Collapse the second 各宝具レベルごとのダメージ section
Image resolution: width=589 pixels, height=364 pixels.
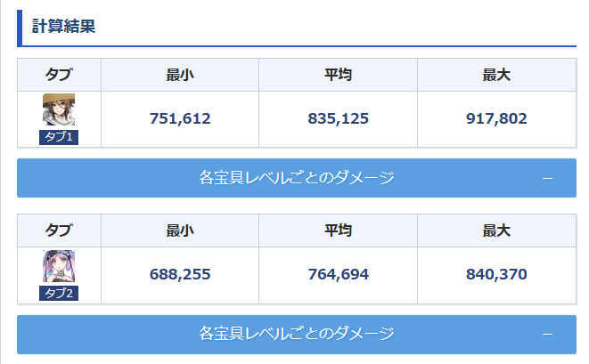(x=297, y=334)
